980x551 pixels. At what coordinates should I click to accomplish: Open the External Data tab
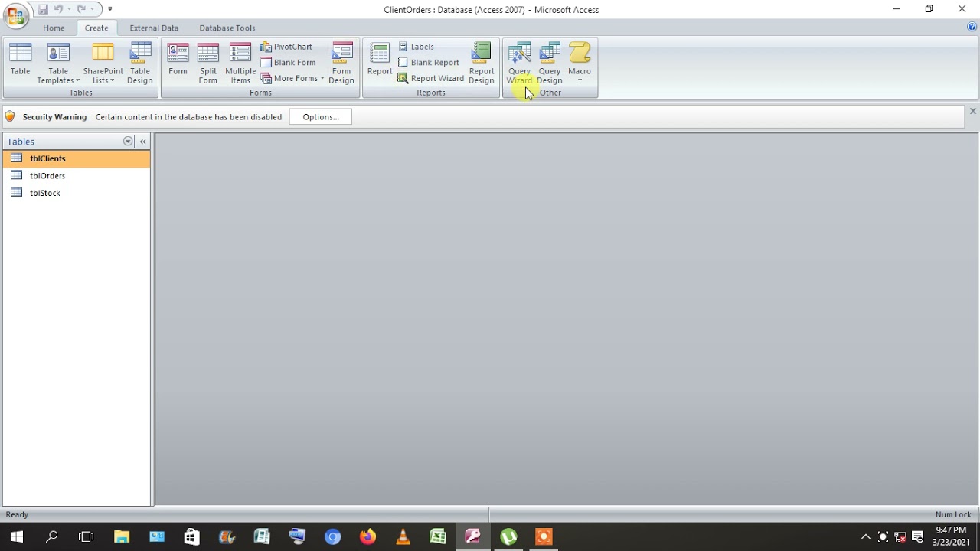(154, 28)
